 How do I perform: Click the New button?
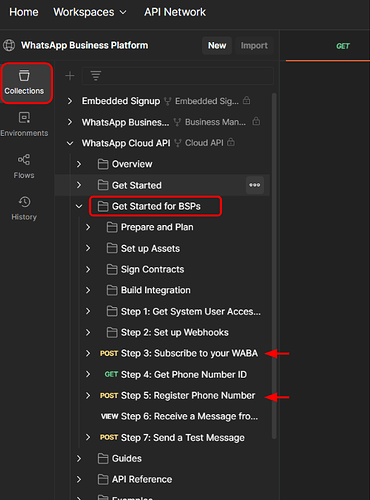coord(217,46)
